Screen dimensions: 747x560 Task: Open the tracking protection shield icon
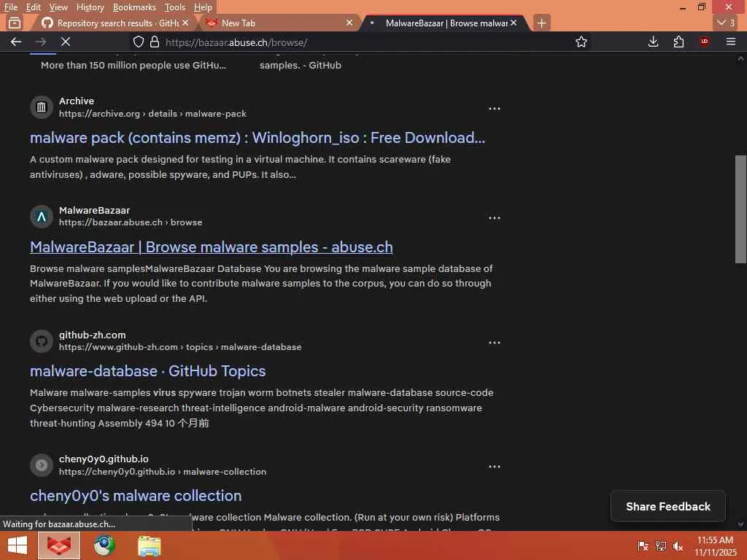(138, 42)
